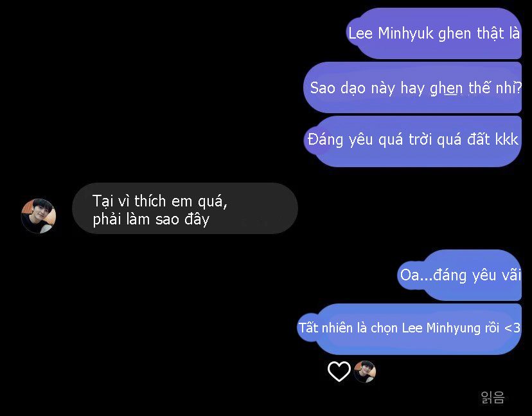
Task: Click 'phải làm sao đây' line in gray bubble
Action: coord(151,219)
